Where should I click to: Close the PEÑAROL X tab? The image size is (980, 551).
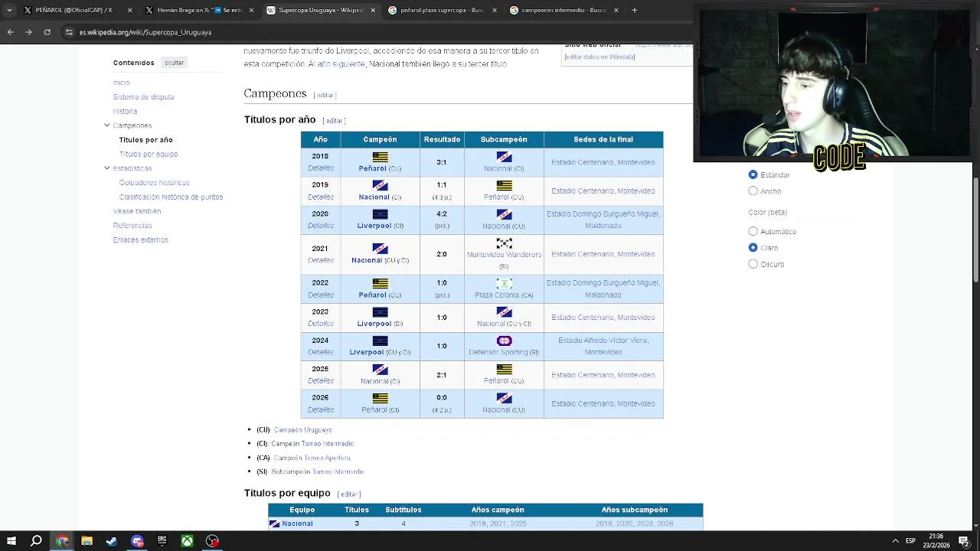click(x=129, y=10)
